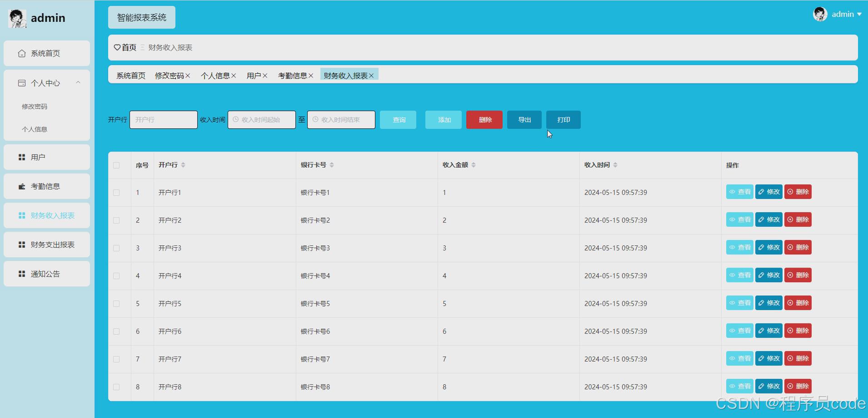The width and height of the screenshot is (868, 418).
Task: Click the heart icon beside 首页 breadcrumb
Action: pyautogui.click(x=117, y=47)
